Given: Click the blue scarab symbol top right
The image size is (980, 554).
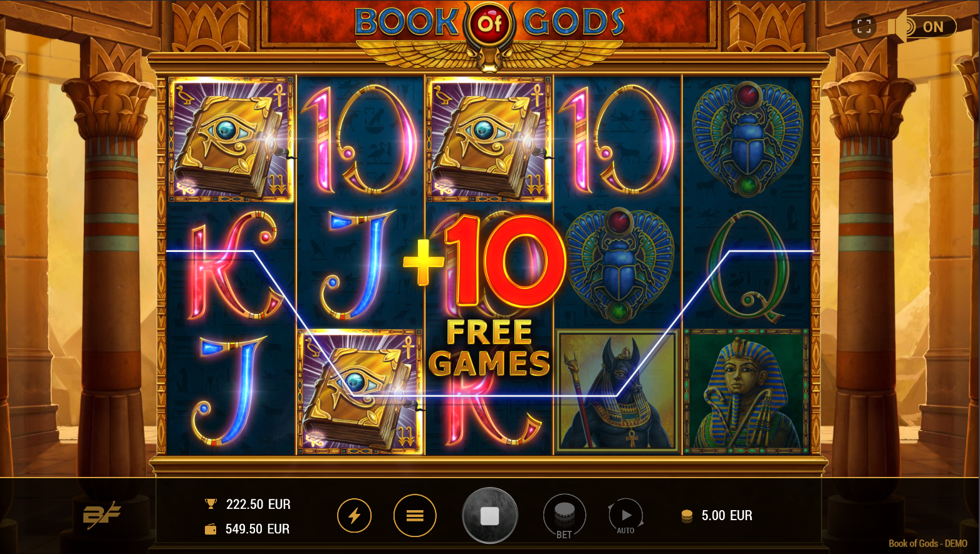Looking at the screenshot, I should pyautogui.click(x=746, y=139).
